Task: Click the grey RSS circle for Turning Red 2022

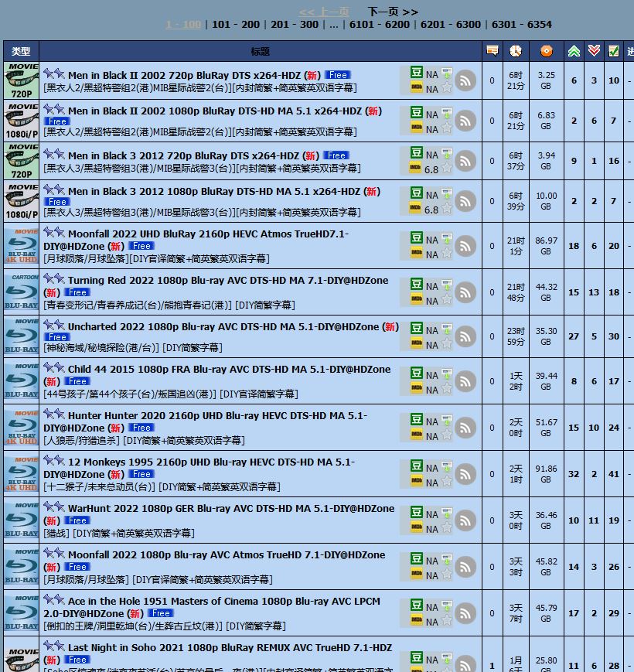Action: (x=465, y=292)
